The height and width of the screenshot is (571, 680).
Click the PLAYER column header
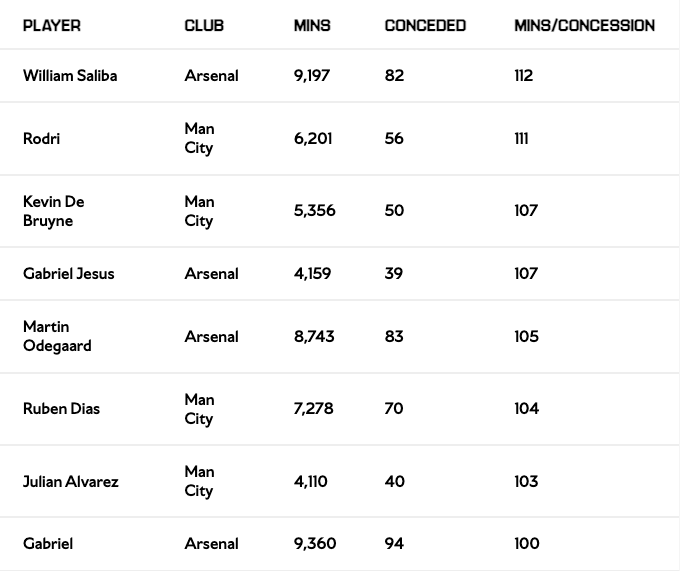52,25
